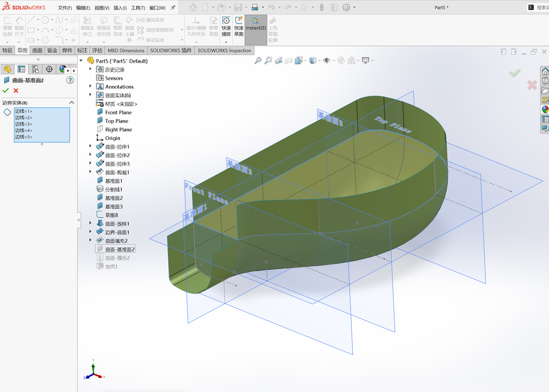Open Design Library books icon in task pane
Image resolution: width=549 pixels, height=392 pixels.
[545, 80]
